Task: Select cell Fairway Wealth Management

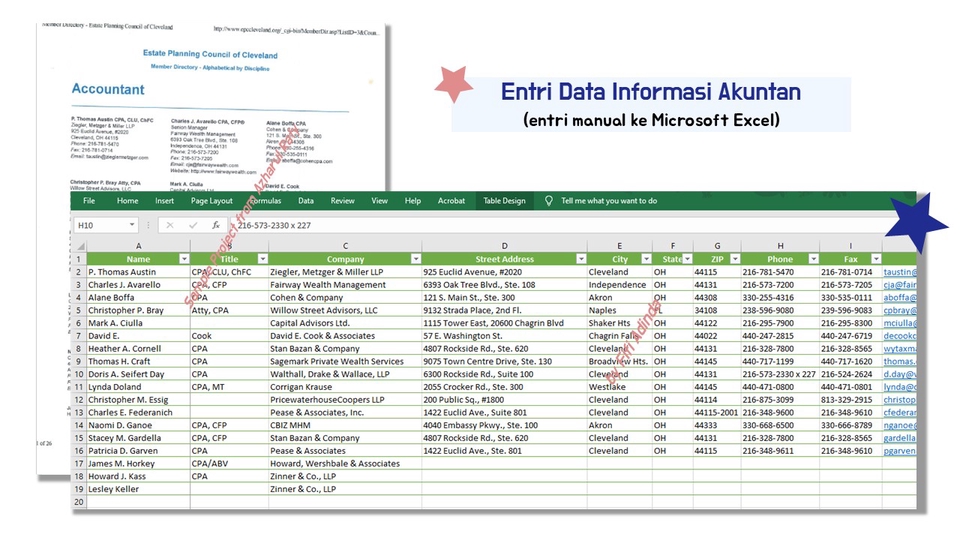Action: click(x=345, y=285)
